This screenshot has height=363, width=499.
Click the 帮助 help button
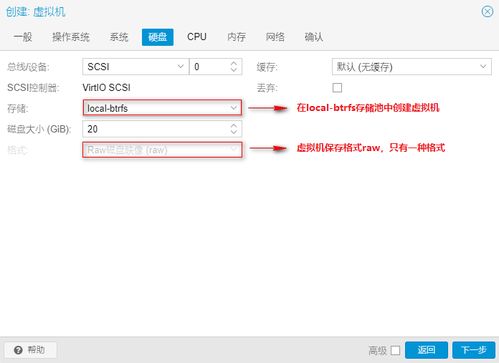click(x=30, y=350)
